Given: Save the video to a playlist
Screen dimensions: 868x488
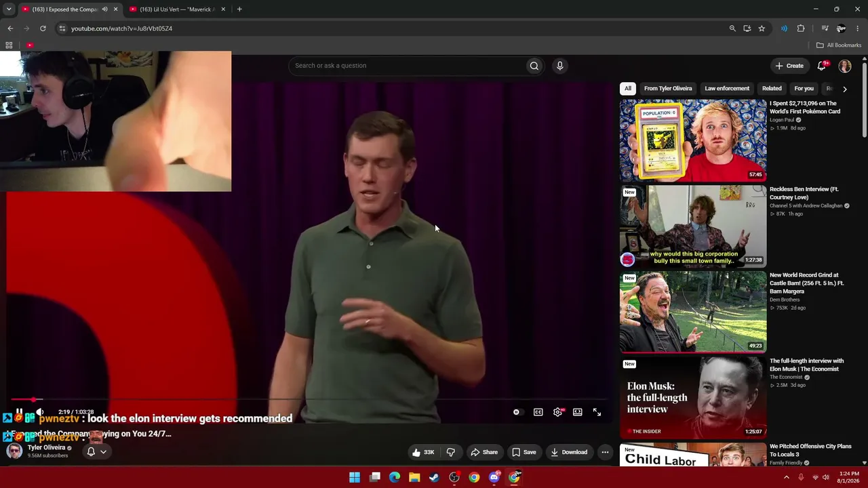Looking at the screenshot, I should pos(524,452).
